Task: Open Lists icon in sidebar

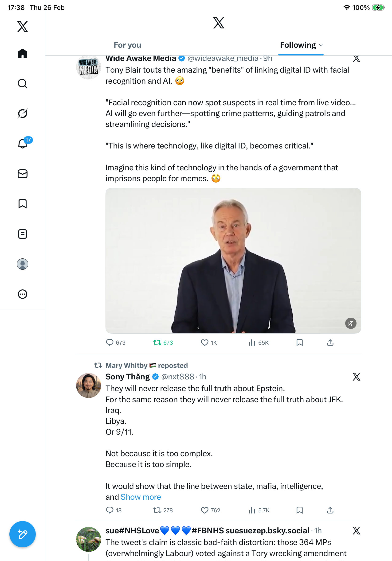Action: (23, 234)
